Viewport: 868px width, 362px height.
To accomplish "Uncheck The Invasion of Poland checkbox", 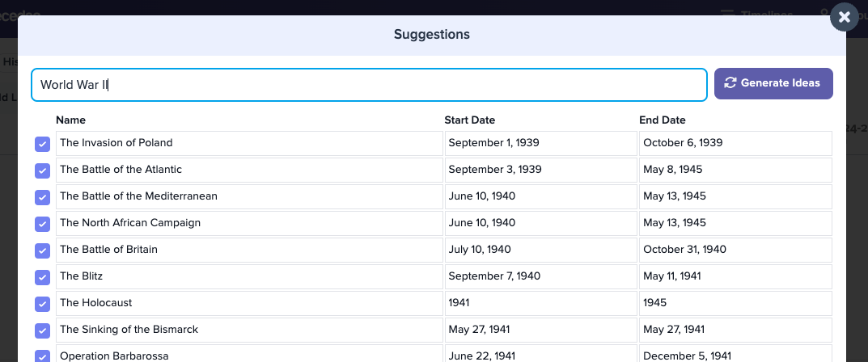I will [x=43, y=144].
